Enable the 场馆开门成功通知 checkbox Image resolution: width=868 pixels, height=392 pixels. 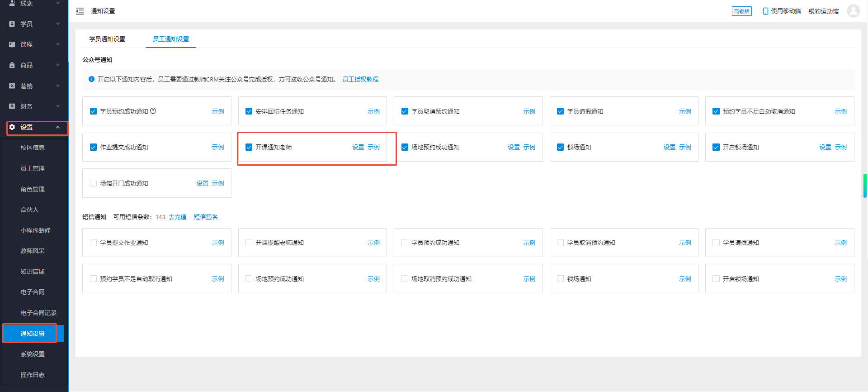pos(93,183)
